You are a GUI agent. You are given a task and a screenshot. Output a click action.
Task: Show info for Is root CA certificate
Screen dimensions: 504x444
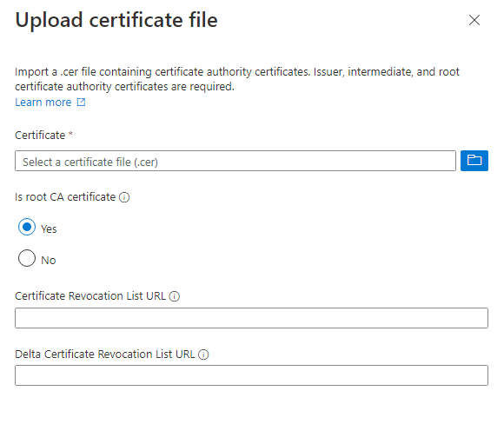tap(124, 197)
